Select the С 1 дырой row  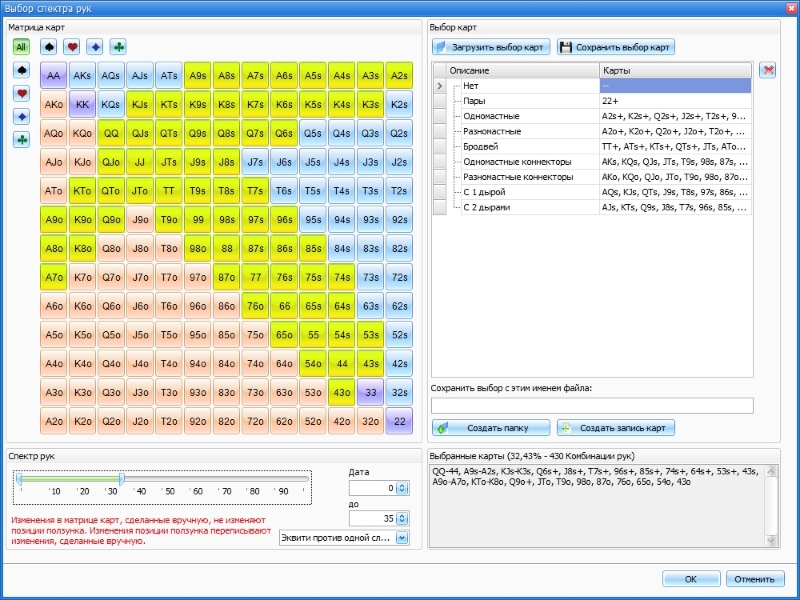pyautogui.click(x=592, y=192)
